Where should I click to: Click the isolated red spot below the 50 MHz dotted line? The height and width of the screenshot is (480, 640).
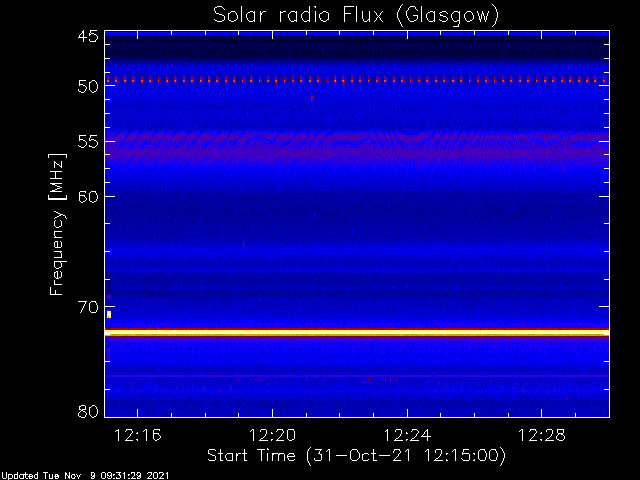pos(312,98)
